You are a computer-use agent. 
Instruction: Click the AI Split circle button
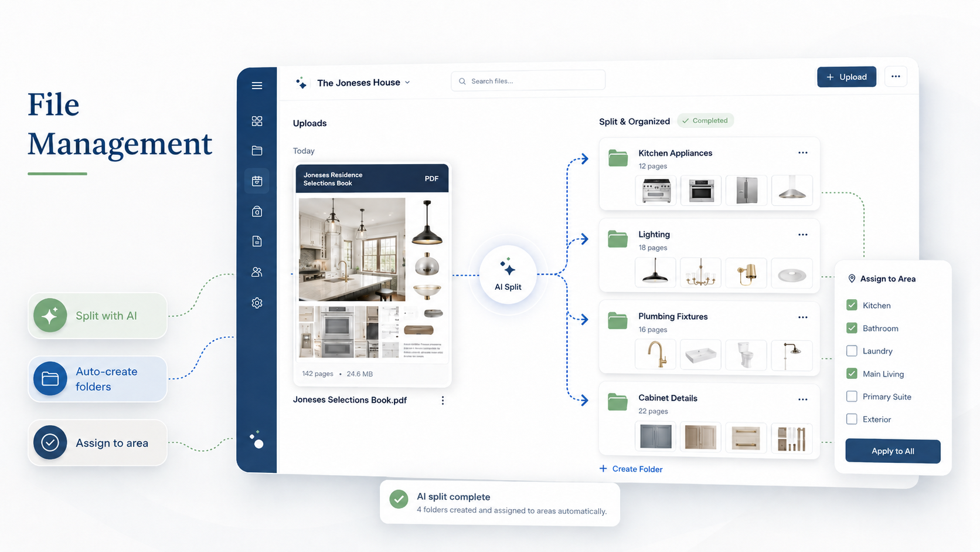point(508,275)
